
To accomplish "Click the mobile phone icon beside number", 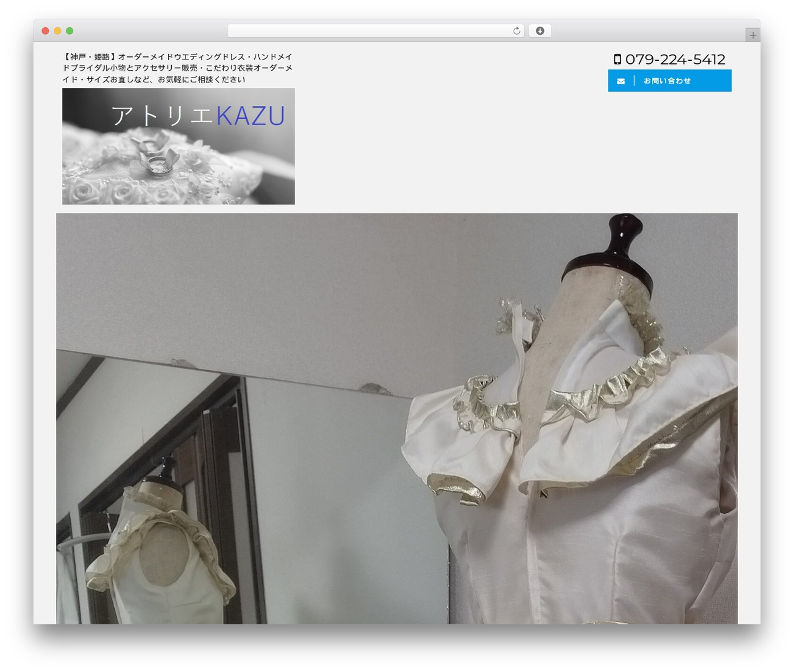I will click(x=617, y=60).
